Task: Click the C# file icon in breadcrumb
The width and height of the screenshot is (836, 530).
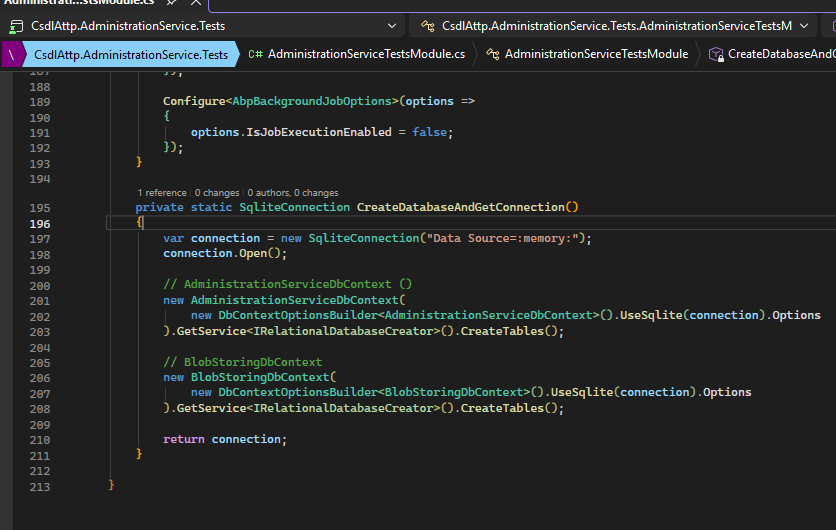Action: [x=255, y=54]
